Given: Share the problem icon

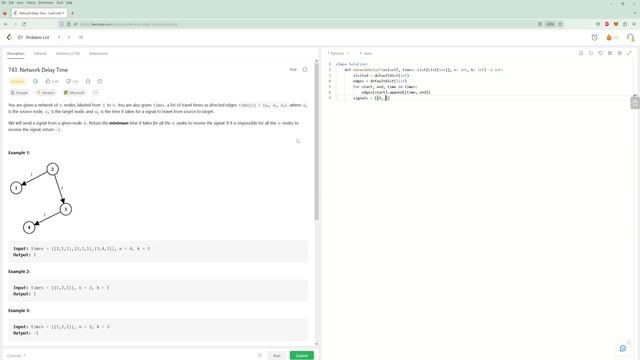Looking at the screenshot, I should [x=100, y=81].
